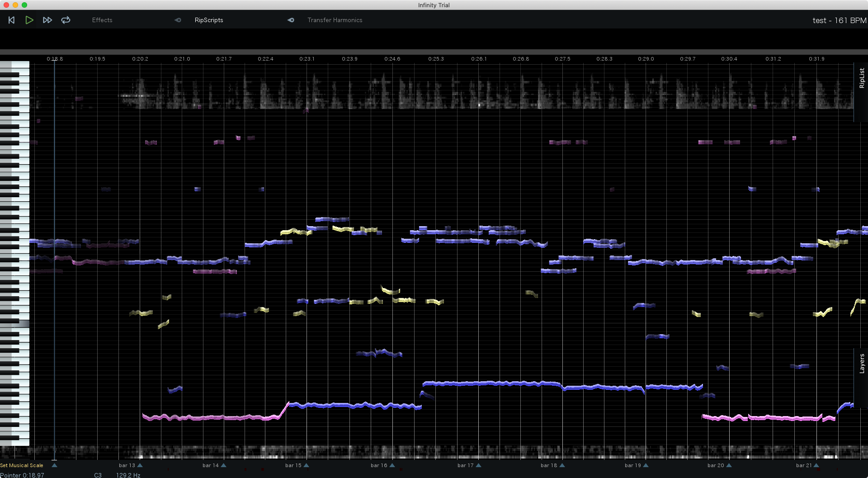Image resolution: width=868 pixels, height=478 pixels.
Task: Click the 'test - 161 BPM' title
Action: tap(839, 20)
